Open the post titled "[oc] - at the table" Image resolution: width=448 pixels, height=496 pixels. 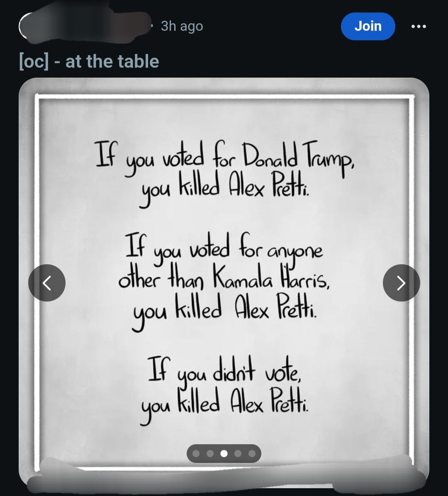pyautogui.click(x=89, y=62)
